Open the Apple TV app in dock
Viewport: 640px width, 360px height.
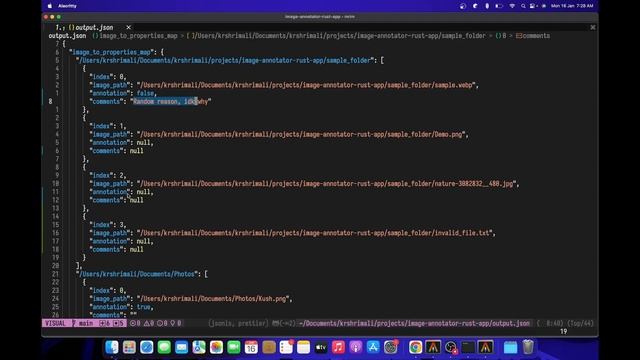pos(321,347)
